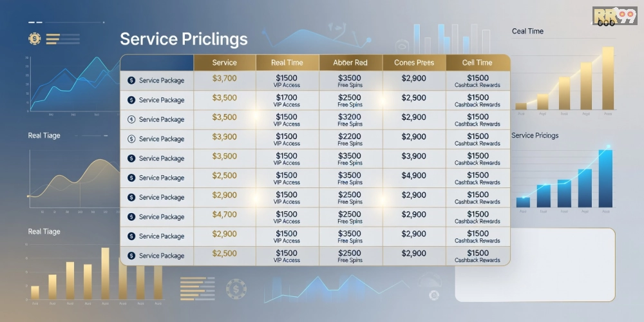
Task: Select the Service column header
Action: click(224, 62)
